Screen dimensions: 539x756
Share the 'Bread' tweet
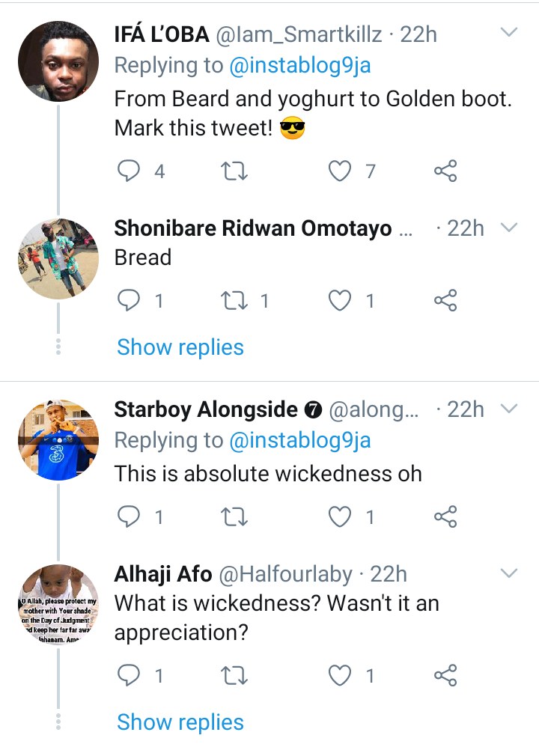pyautogui.click(x=445, y=301)
